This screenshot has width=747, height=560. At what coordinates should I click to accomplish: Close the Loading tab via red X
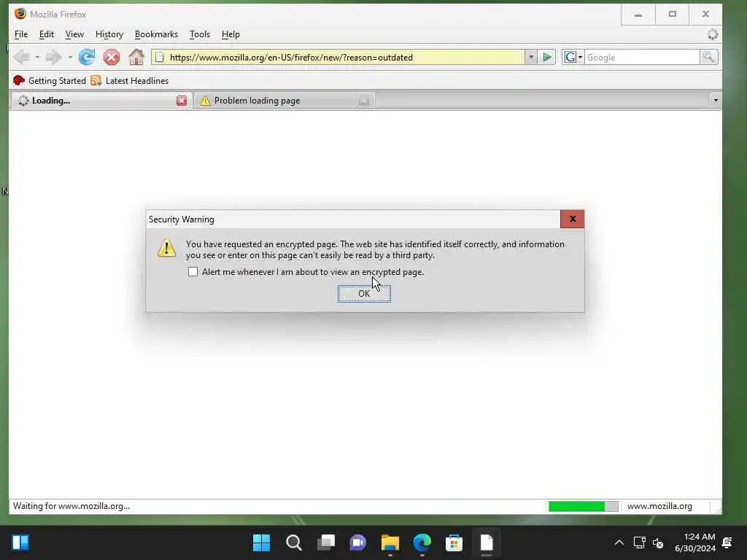(182, 101)
